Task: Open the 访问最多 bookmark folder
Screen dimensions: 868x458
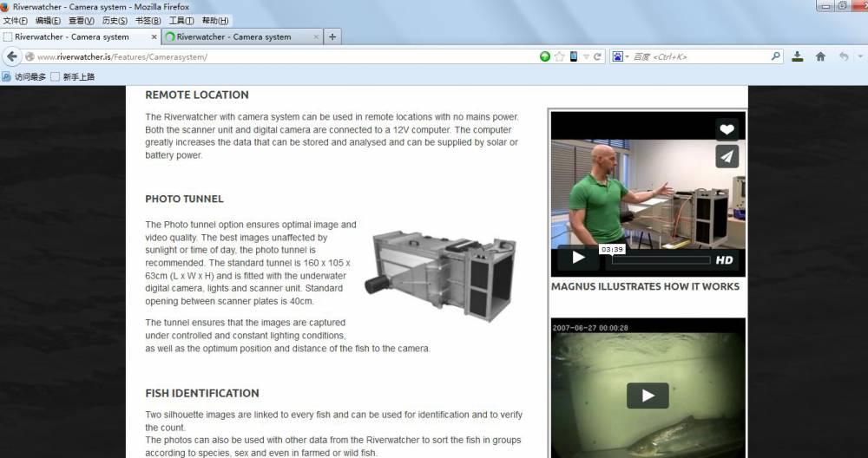Action: pyautogui.click(x=24, y=77)
